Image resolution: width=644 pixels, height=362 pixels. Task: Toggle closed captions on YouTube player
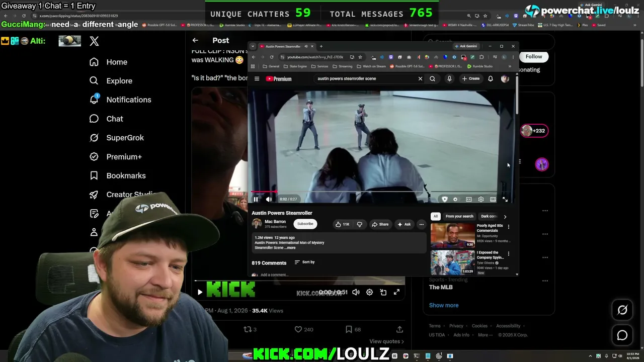(x=469, y=199)
